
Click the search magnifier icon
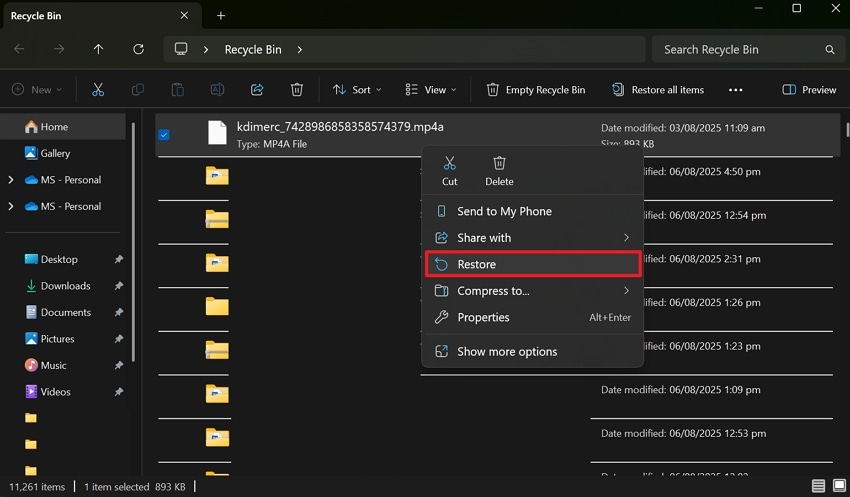tap(829, 49)
